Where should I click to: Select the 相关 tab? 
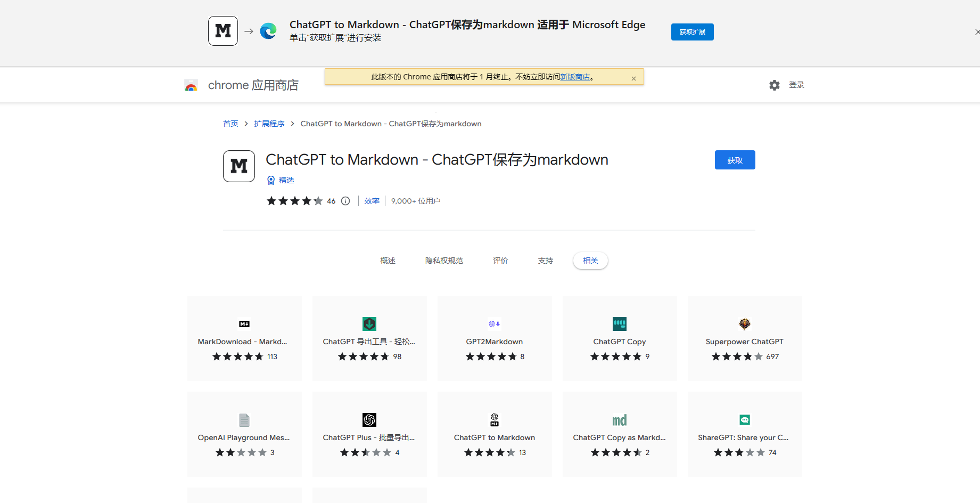[x=590, y=261]
